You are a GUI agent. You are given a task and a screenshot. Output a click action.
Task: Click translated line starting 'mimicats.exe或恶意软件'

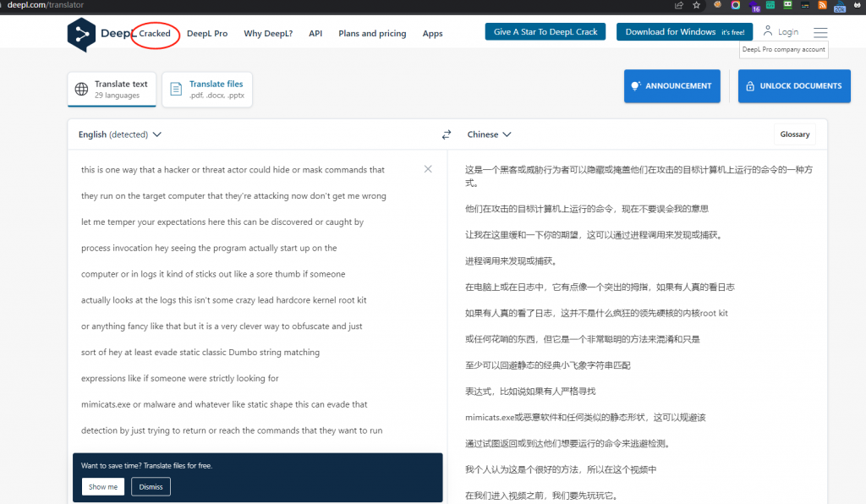pos(585,418)
